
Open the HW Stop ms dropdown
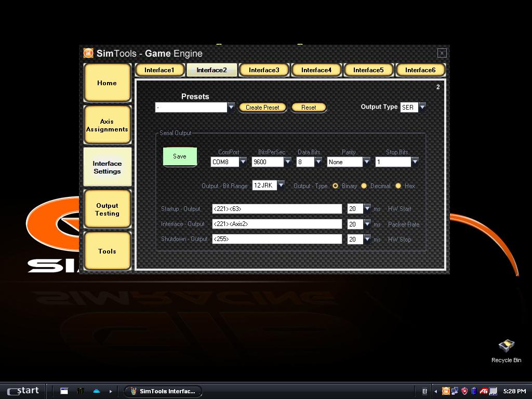(367, 239)
